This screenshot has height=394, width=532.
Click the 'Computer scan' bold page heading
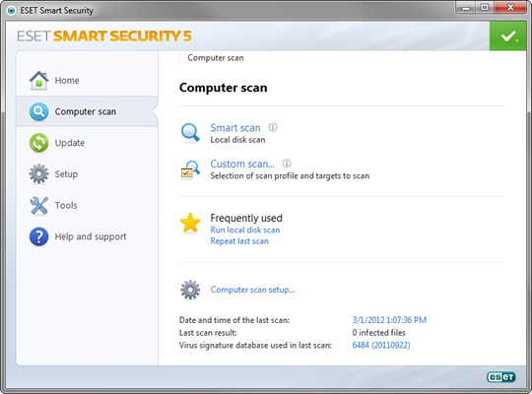(x=224, y=88)
